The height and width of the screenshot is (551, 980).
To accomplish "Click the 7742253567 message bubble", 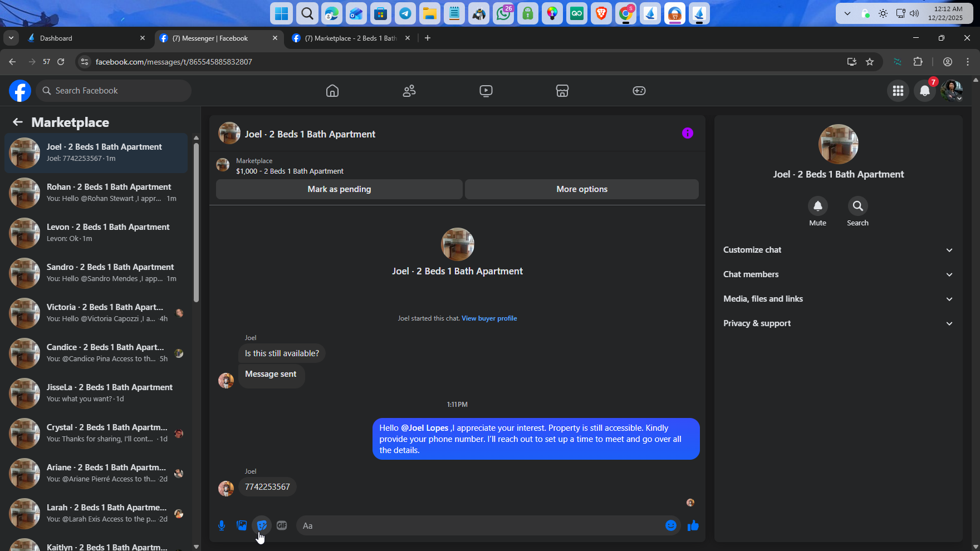I will point(267,487).
